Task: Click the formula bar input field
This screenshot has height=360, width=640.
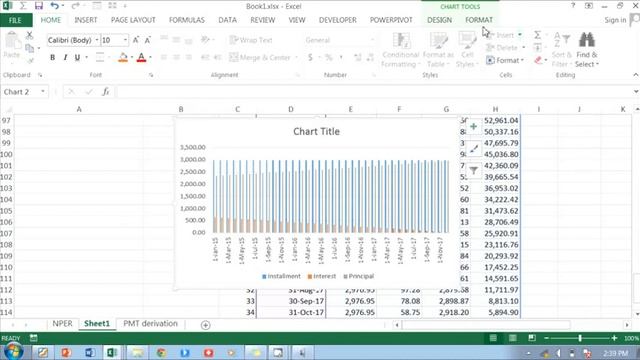Action: point(373,92)
